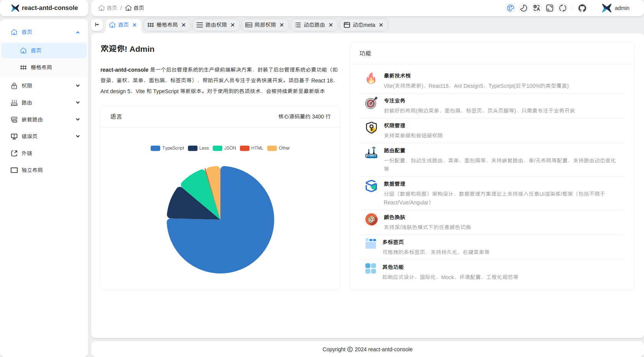Expand the 路由 sidebar menu
The height and width of the screenshot is (357, 644).
[x=44, y=103]
